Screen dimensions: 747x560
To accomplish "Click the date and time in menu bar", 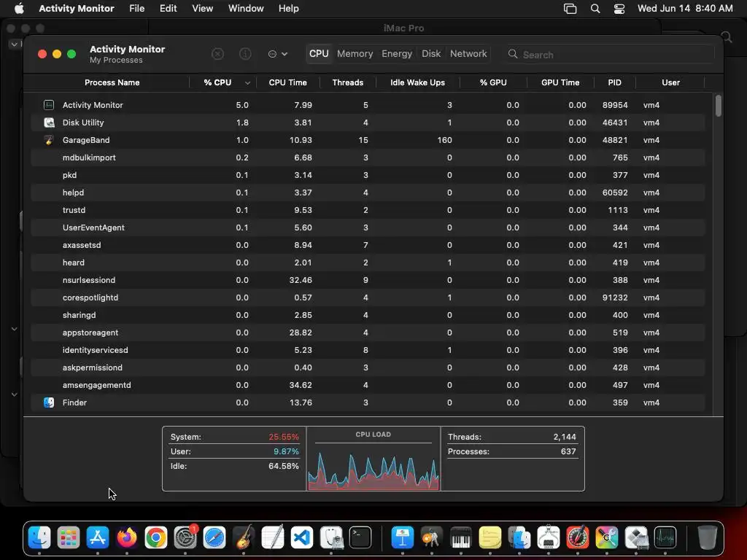I will click(685, 9).
